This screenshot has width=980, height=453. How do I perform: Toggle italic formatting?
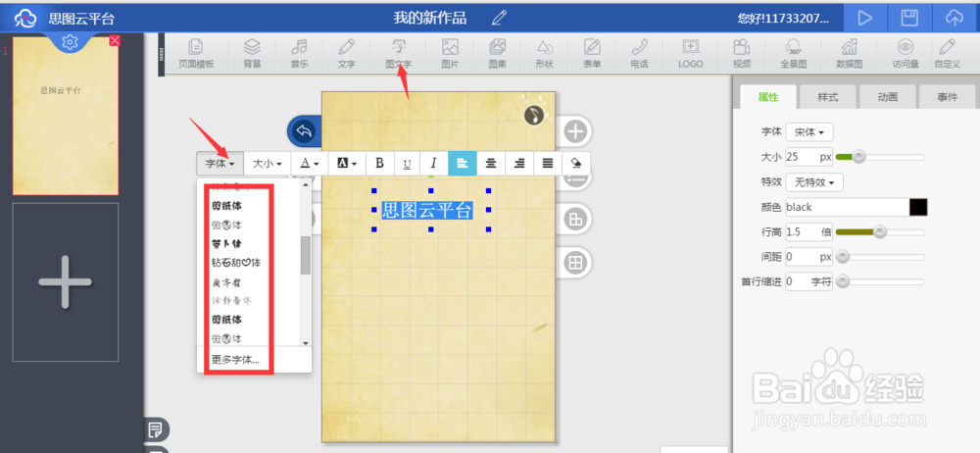tap(434, 164)
